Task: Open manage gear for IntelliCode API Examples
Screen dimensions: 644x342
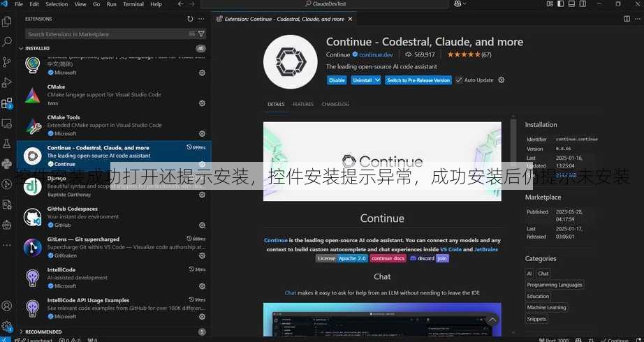Action: click(x=202, y=317)
